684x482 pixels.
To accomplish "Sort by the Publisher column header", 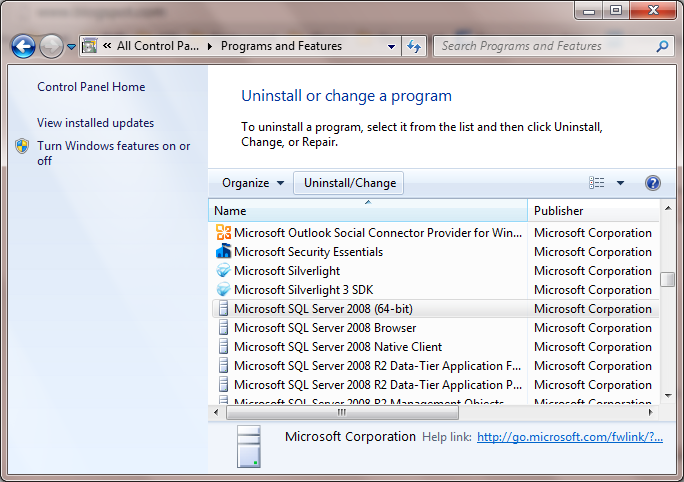I will tap(593, 211).
